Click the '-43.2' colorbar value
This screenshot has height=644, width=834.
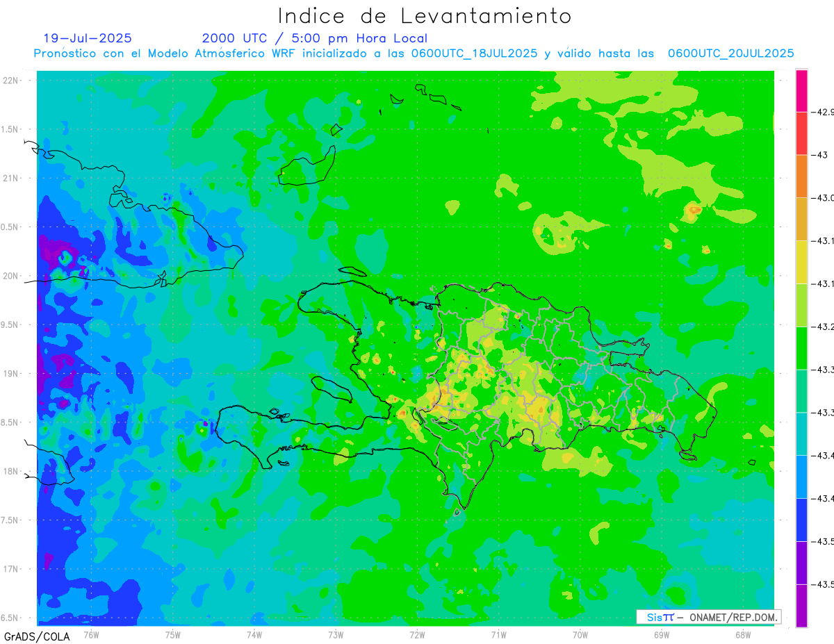click(823, 327)
